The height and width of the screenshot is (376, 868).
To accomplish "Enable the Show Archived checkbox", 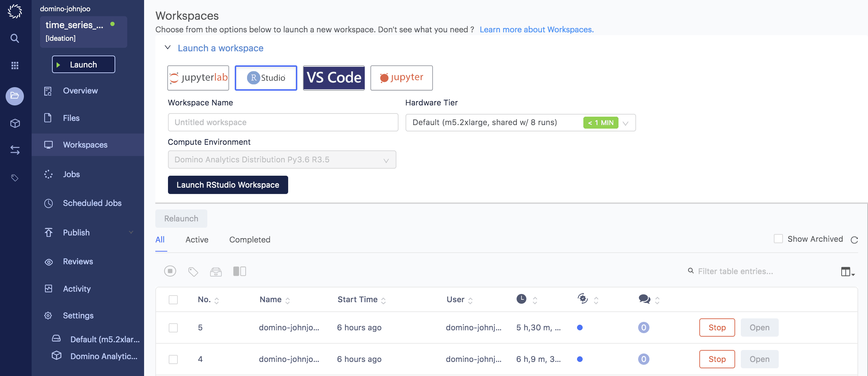I will coord(778,239).
